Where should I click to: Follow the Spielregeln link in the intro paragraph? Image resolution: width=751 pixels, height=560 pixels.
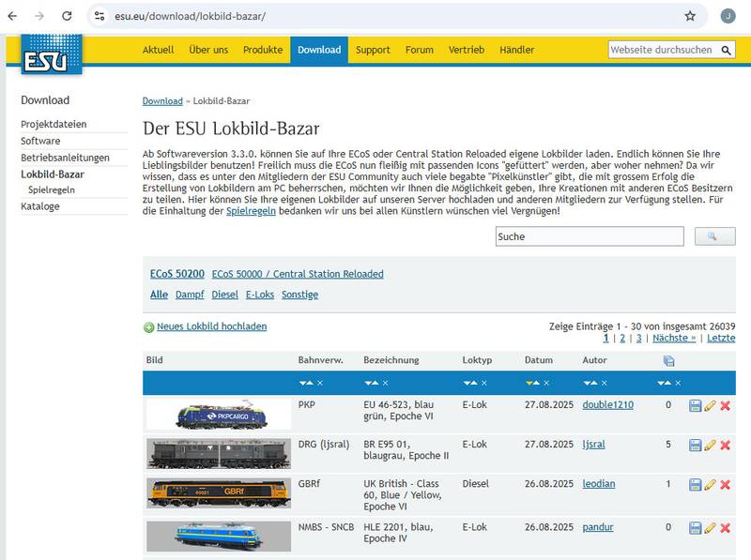point(251,211)
